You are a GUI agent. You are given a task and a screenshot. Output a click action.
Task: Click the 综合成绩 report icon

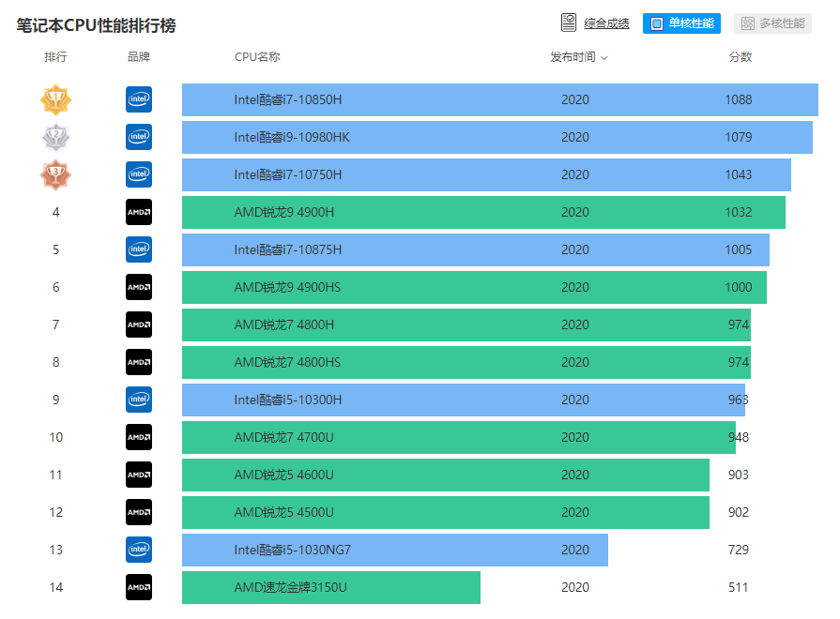pyautogui.click(x=569, y=23)
